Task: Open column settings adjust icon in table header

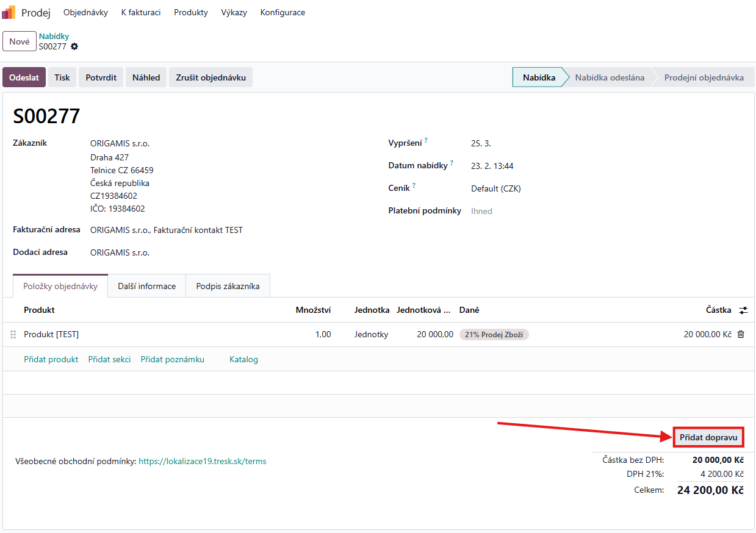Action: tap(743, 310)
